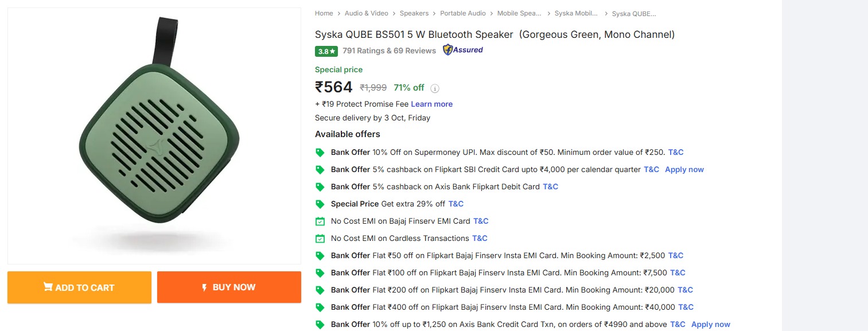The image size is (868, 331).
Task: Click the Flipkart Assured badge icon
Action: pos(462,50)
